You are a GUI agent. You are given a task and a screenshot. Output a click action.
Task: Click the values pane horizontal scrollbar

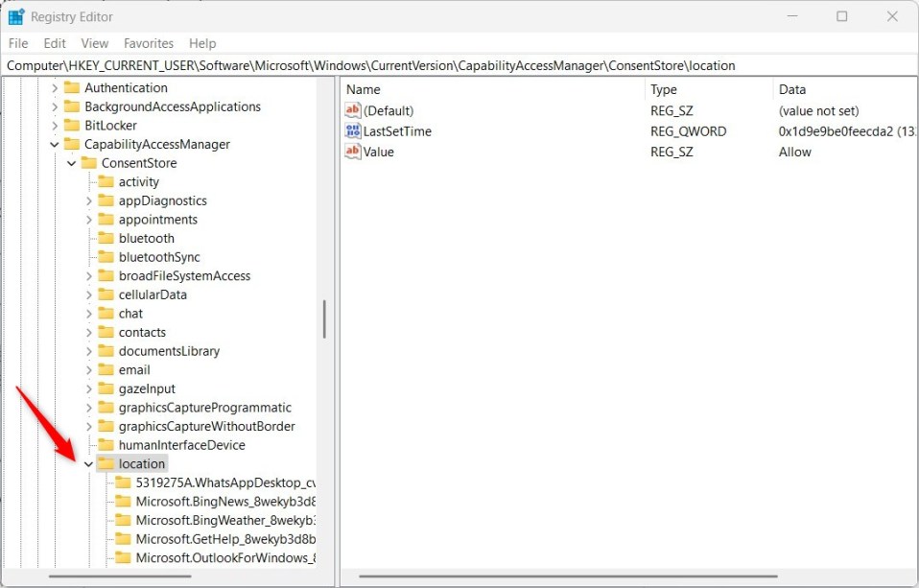569,576
